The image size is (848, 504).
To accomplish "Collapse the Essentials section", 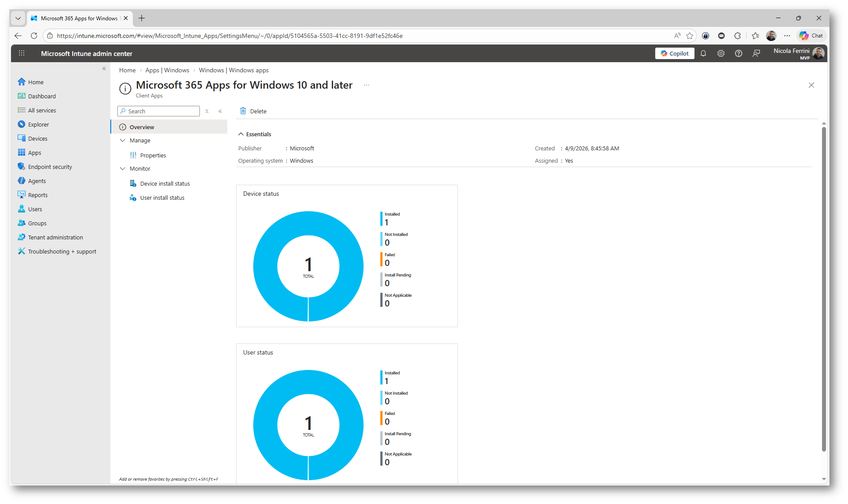I will pos(241,134).
